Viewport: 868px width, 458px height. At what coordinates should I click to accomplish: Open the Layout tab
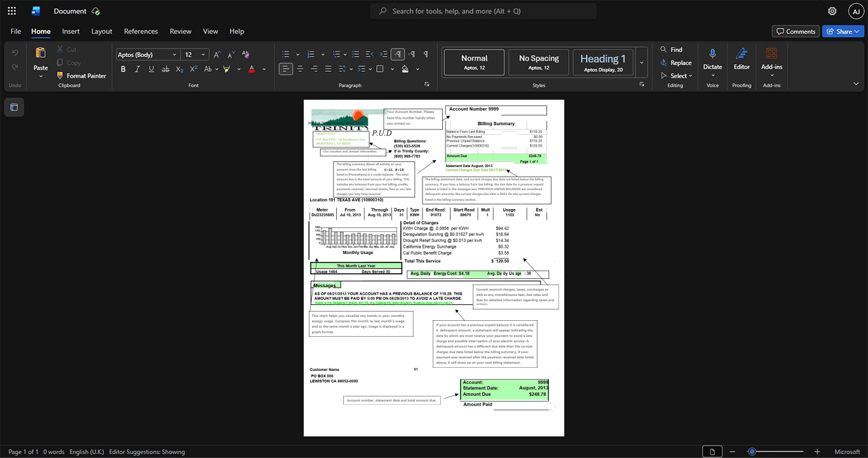point(102,31)
